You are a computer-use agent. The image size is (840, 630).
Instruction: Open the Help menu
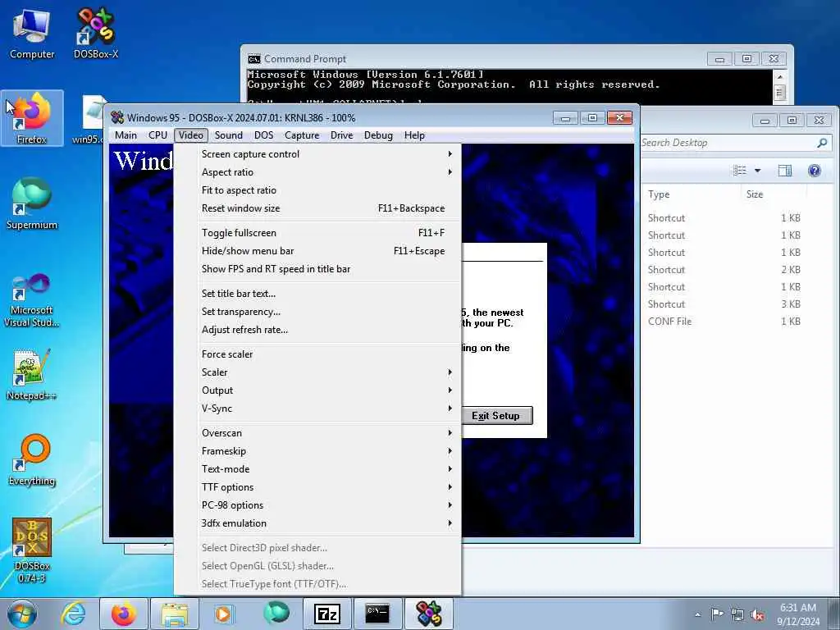click(414, 135)
